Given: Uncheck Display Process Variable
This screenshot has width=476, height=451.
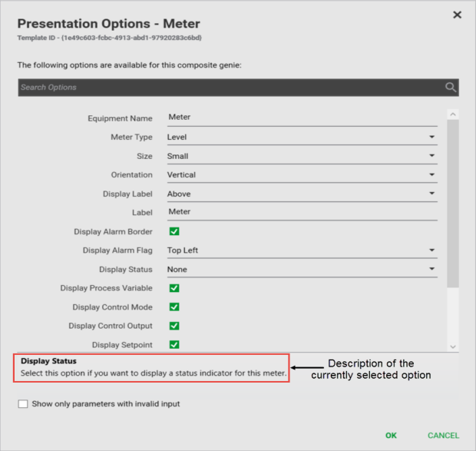Looking at the screenshot, I should (x=174, y=288).
